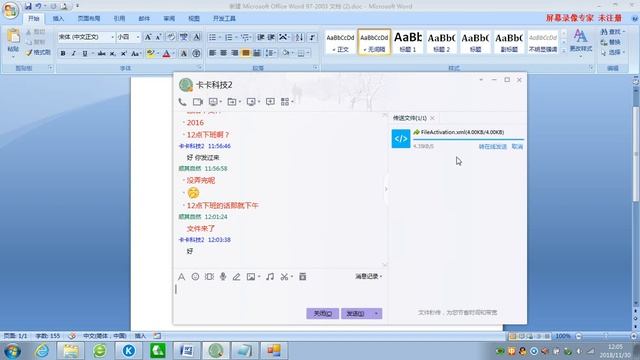Click the FileActivation.xml file type icon

401,139
